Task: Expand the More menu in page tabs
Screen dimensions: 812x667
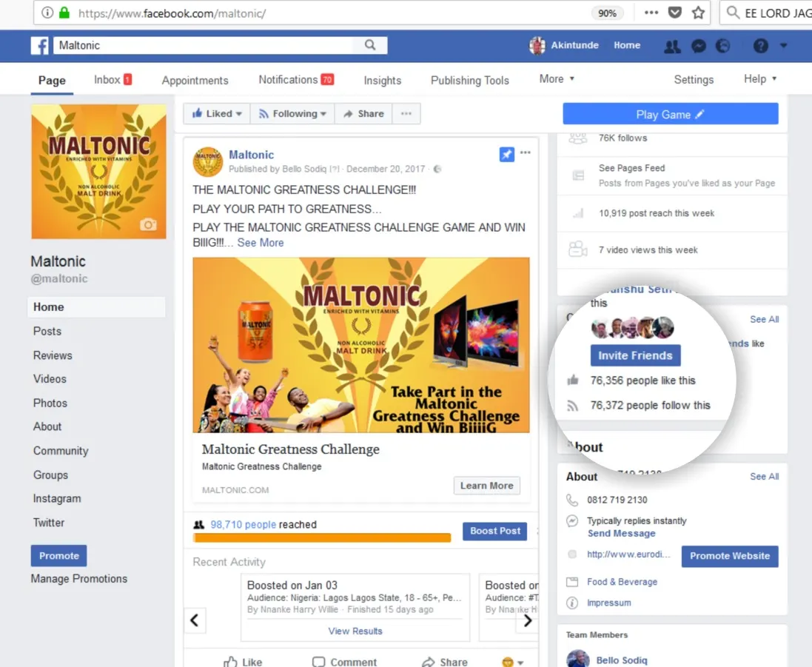Action: click(x=557, y=78)
